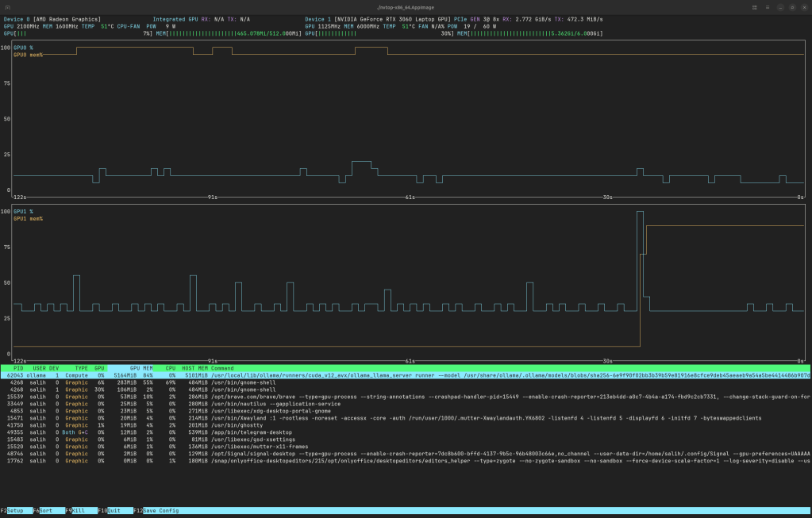812x518 pixels.
Task: Close the nvtop terminal window
Action: point(803,7)
